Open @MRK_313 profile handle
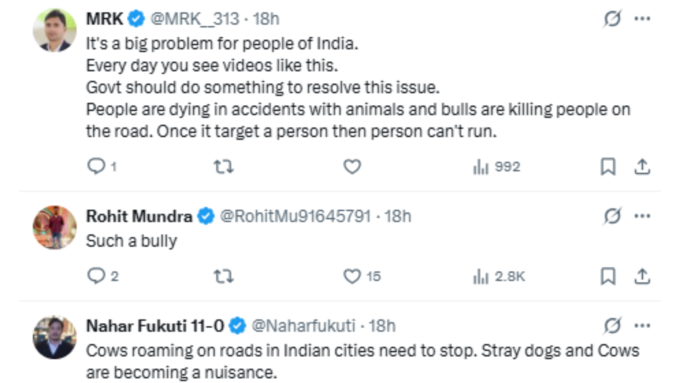Screen dimensions: 680x383 pos(195,19)
